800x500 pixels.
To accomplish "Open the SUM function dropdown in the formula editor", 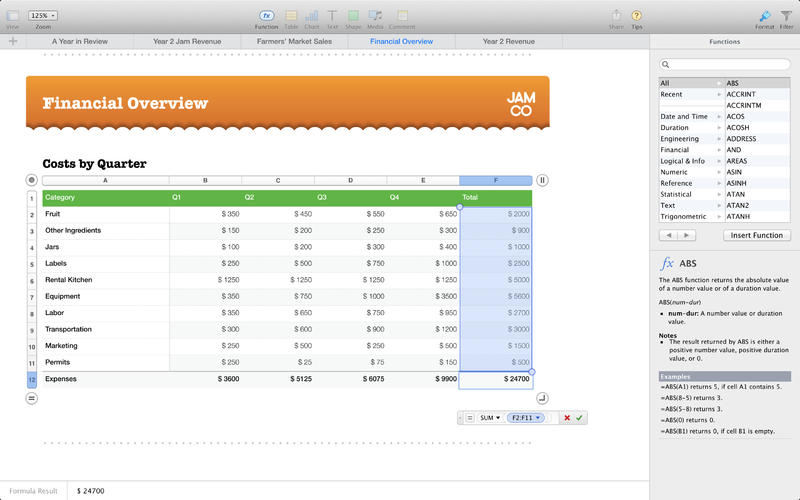I will (490, 417).
